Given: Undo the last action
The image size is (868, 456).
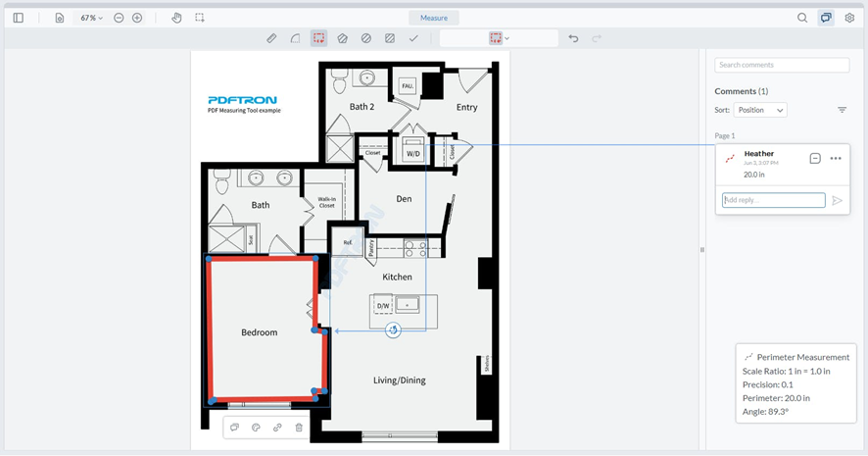Looking at the screenshot, I should click(x=573, y=38).
